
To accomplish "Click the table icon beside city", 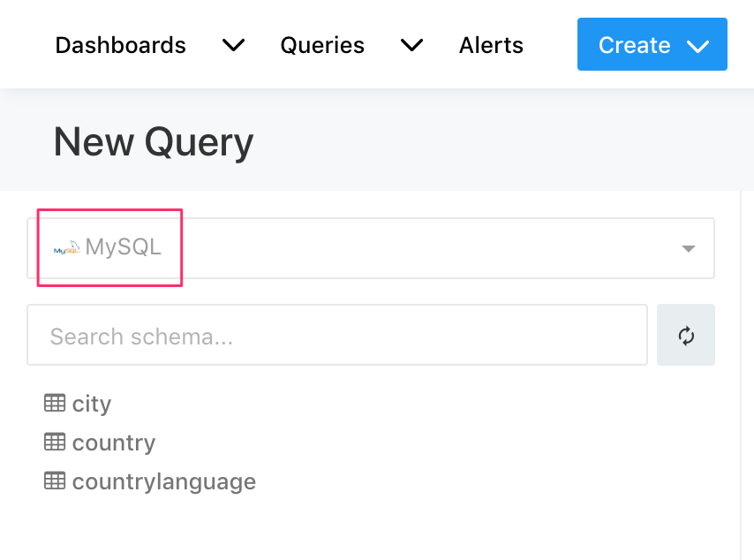I will point(55,403).
